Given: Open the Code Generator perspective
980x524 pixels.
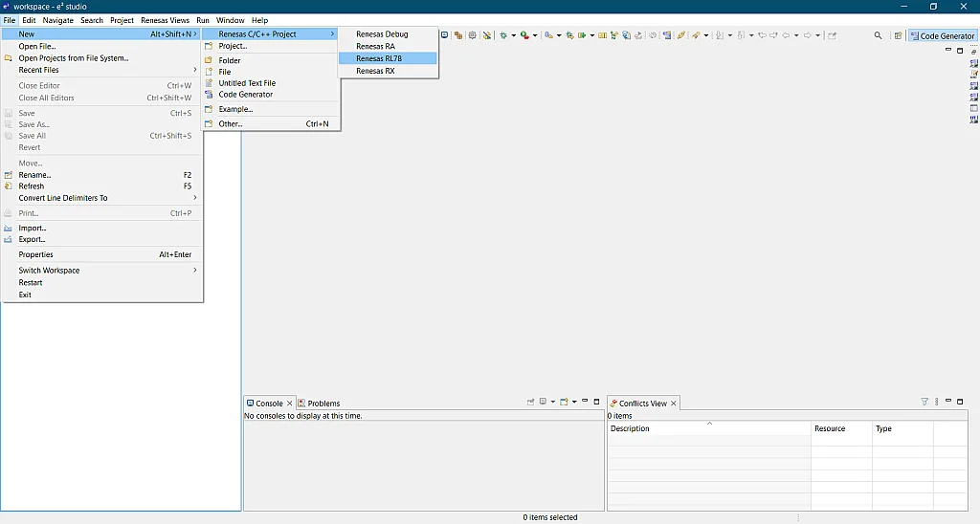Looking at the screenshot, I should [942, 35].
